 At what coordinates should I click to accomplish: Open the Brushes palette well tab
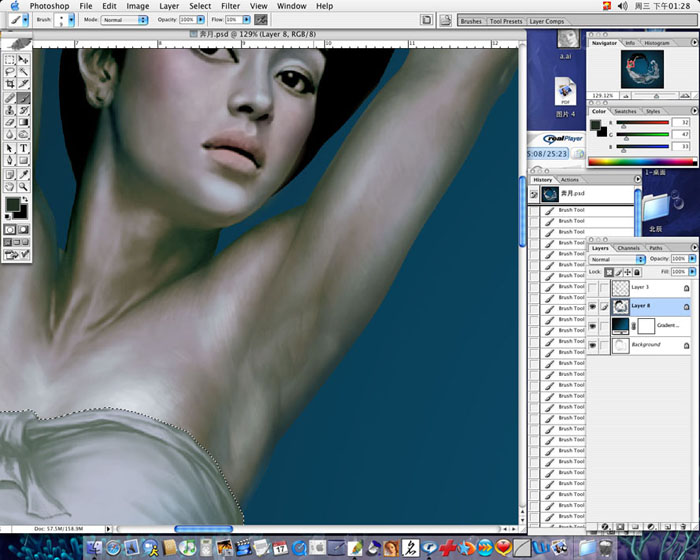471,21
